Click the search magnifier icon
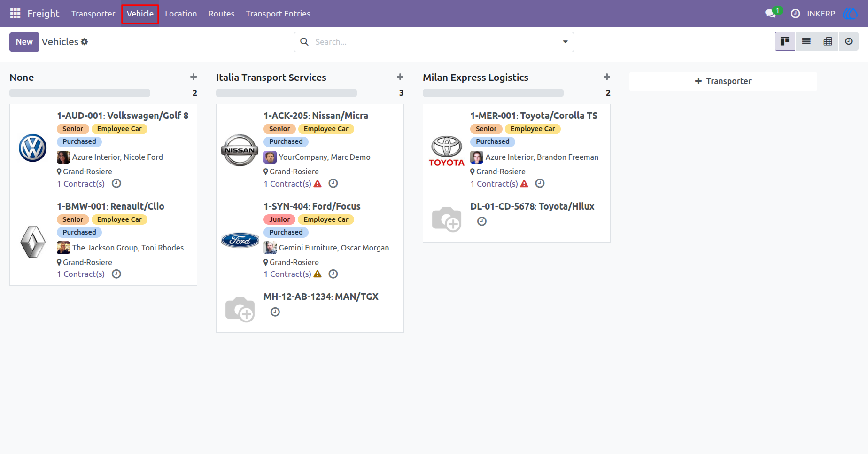This screenshot has height=454, width=868. (x=304, y=42)
